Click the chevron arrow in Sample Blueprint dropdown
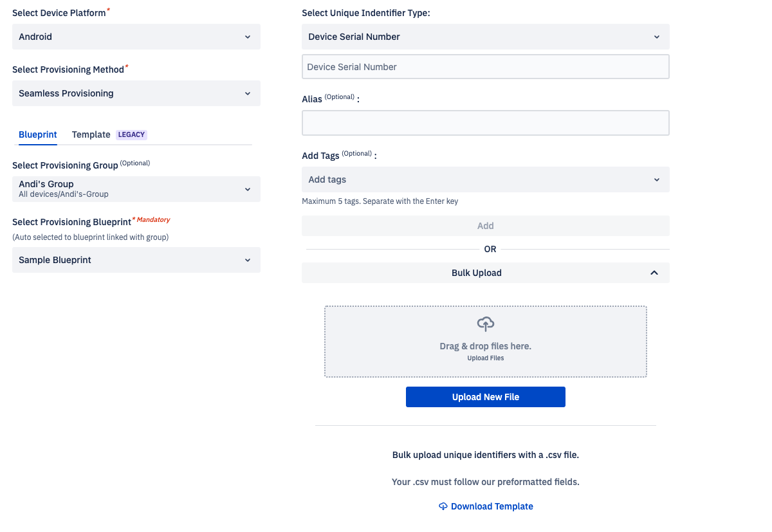The height and width of the screenshot is (532, 772). pos(248,260)
